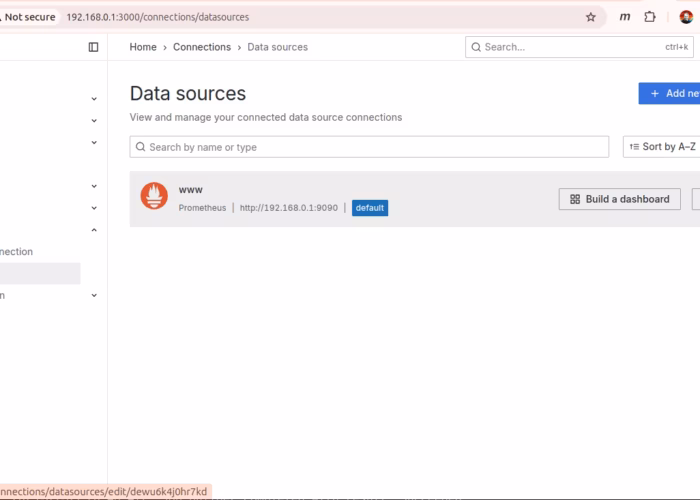Expand the bottom sidebar section chevron
Viewport: 700px width, 500px height.
[94, 296]
